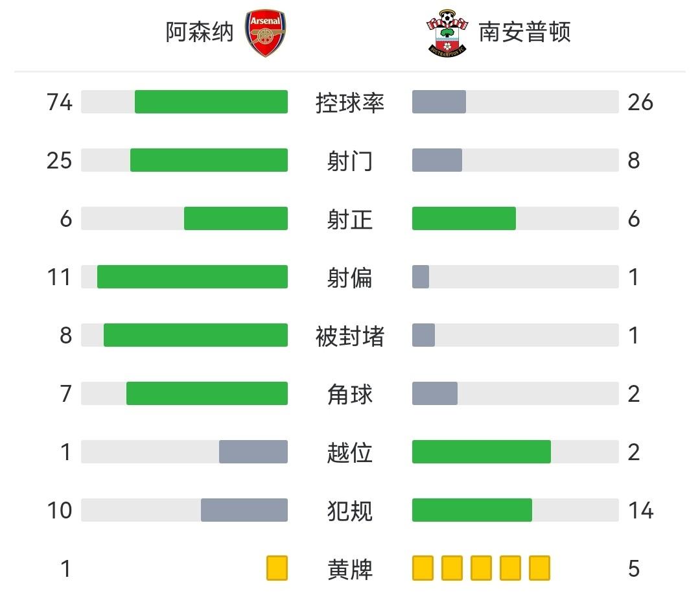Click Southampton's last yellow card icon
Viewport: 700px width, 593px height.
[539, 568]
